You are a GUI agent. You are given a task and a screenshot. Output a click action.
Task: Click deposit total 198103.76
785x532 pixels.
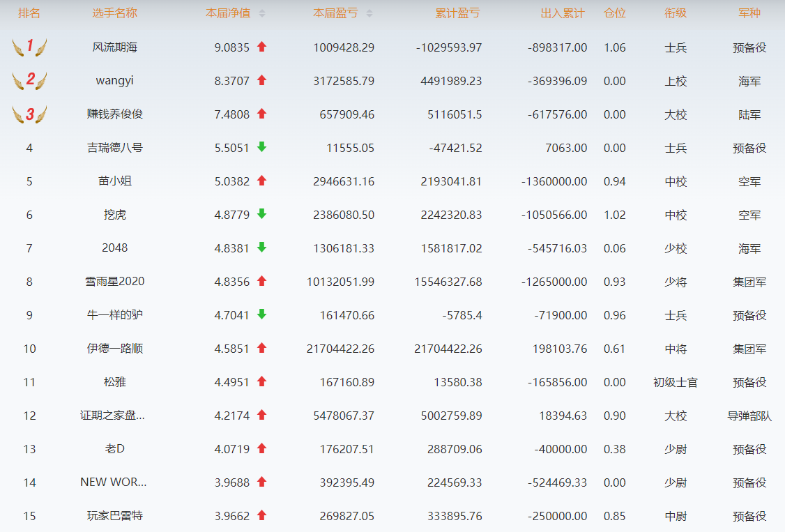(x=560, y=349)
